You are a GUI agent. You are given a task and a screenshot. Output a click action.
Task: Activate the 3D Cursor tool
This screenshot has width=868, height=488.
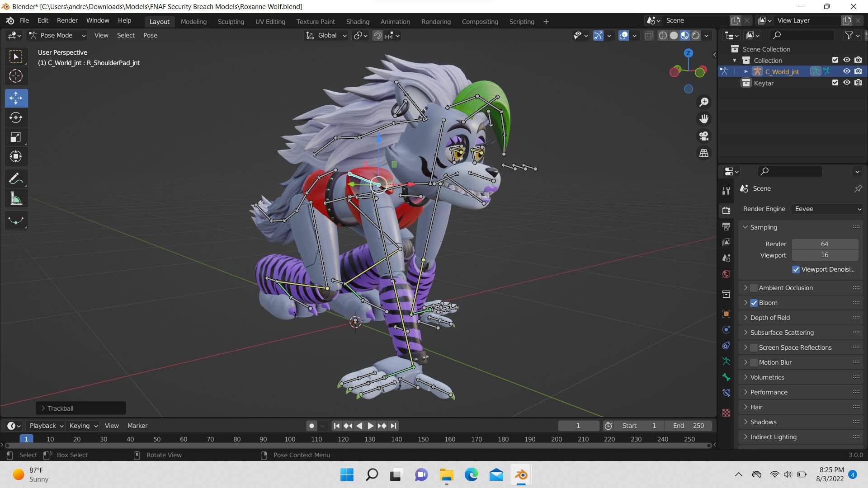[16, 76]
